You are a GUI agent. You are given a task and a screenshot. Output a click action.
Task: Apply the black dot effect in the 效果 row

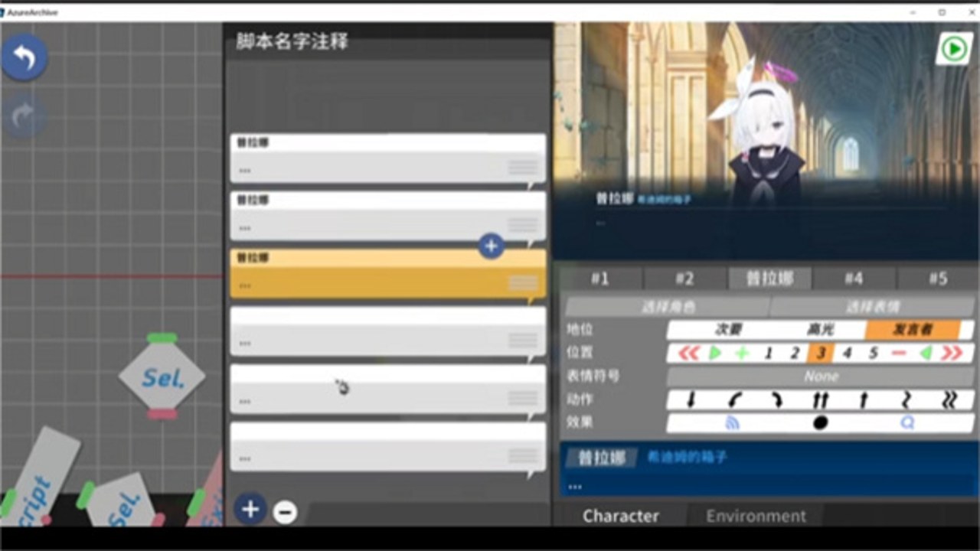[x=820, y=422]
